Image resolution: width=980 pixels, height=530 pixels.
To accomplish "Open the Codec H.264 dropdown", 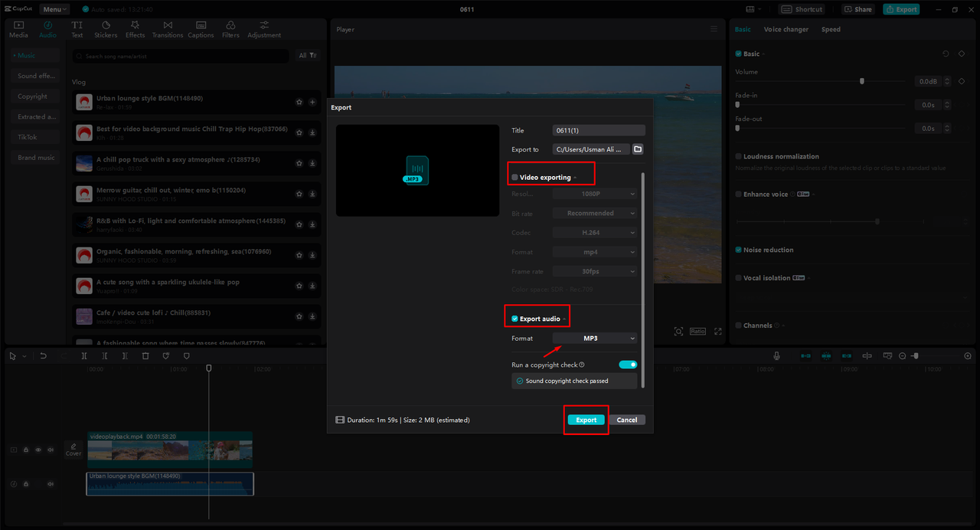I will point(595,232).
